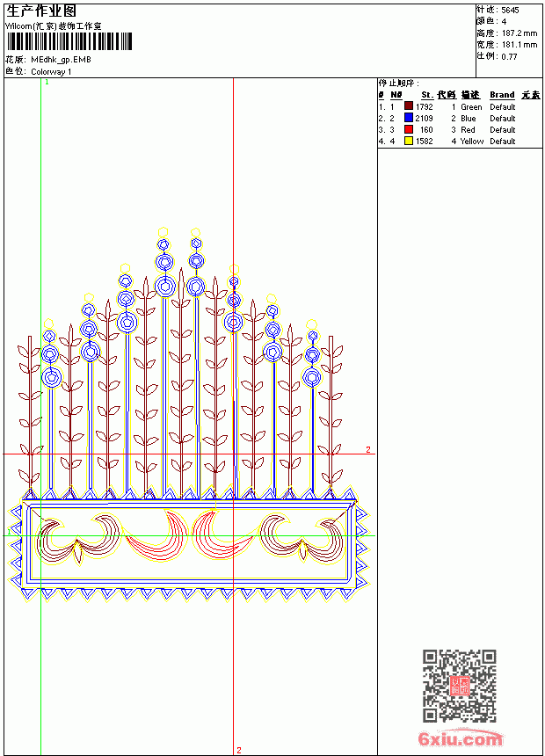Select the width value '181.1 mm'
The image size is (545, 756).
point(520,45)
